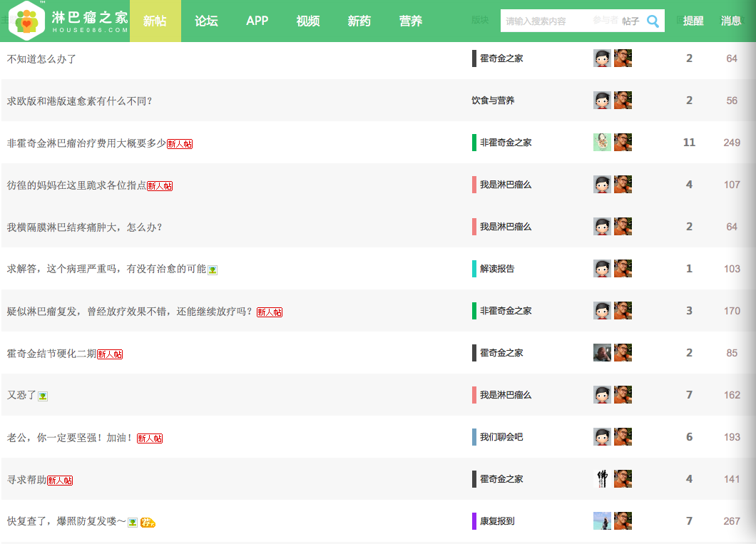This screenshot has width=756, height=544.
Task: Click view count 267 in 快复查了 row
Action: tap(732, 521)
